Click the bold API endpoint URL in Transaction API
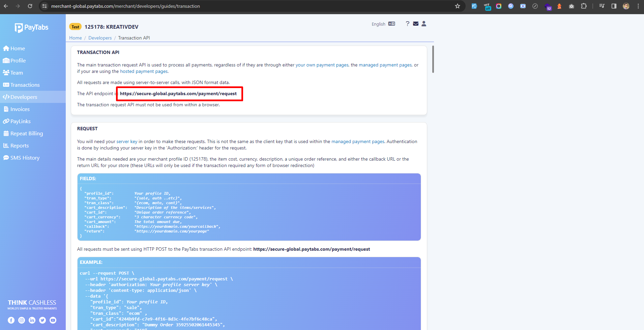 pos(178,93)
